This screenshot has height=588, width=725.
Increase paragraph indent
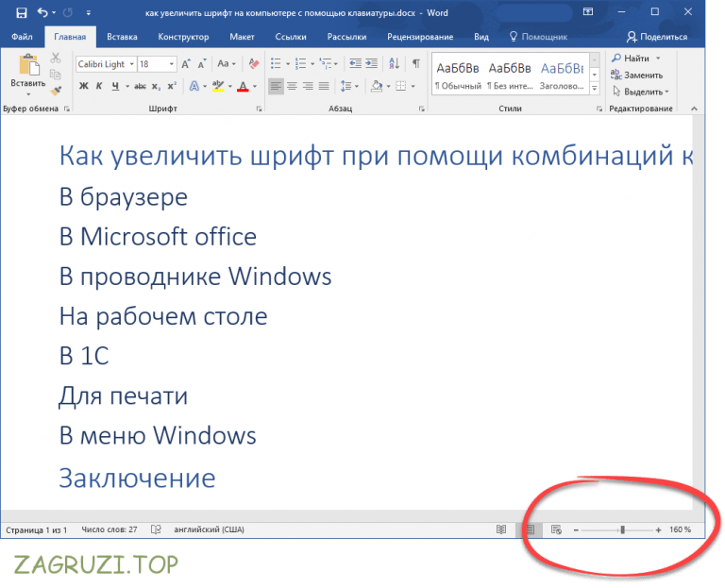click(371, 63)
